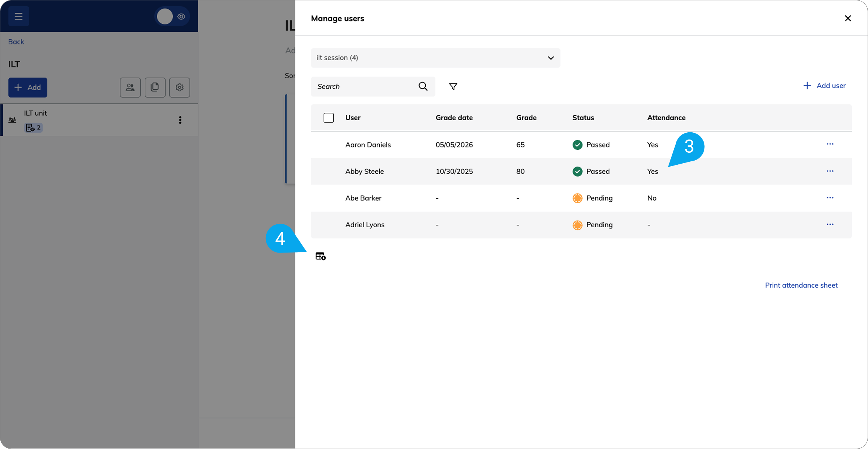Sort by User column header
Image resolution: width=868 pixels, height=449 pixels.
tap(353, 118)
